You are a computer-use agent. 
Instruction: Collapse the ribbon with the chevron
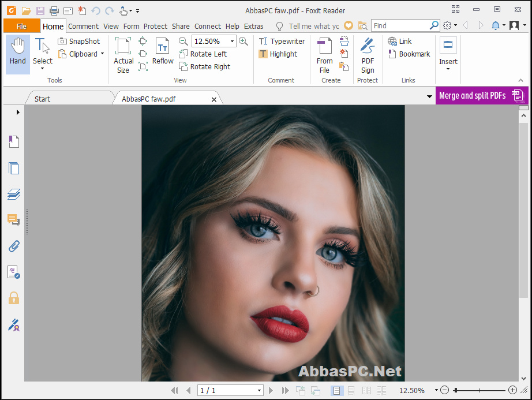click(521, 80)
